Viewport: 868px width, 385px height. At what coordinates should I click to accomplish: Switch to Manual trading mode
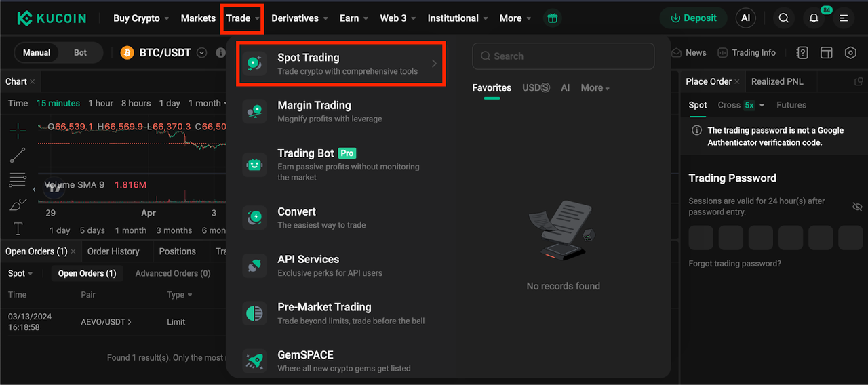(37, 53)
